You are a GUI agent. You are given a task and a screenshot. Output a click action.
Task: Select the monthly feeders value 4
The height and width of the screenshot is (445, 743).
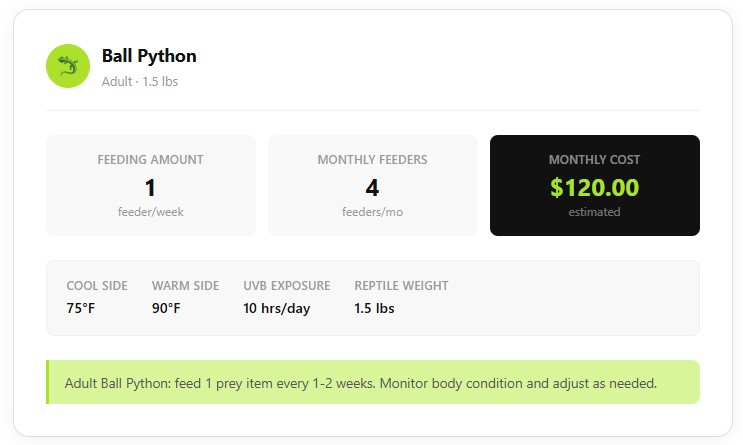click(372, 187)
